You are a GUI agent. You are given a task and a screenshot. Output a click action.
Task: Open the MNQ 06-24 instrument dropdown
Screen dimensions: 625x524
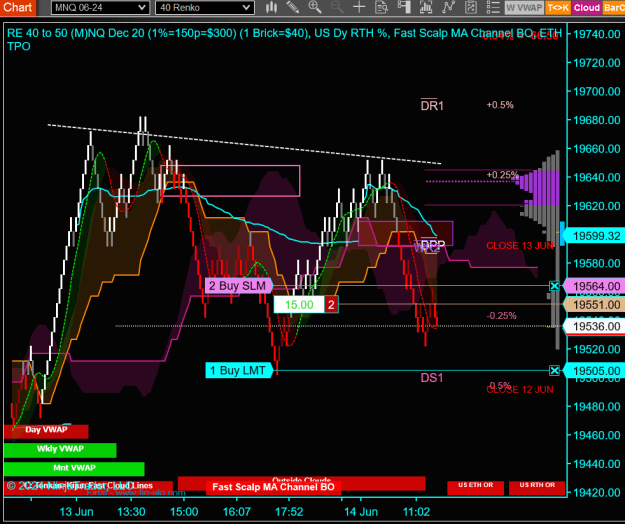(100, 8)
